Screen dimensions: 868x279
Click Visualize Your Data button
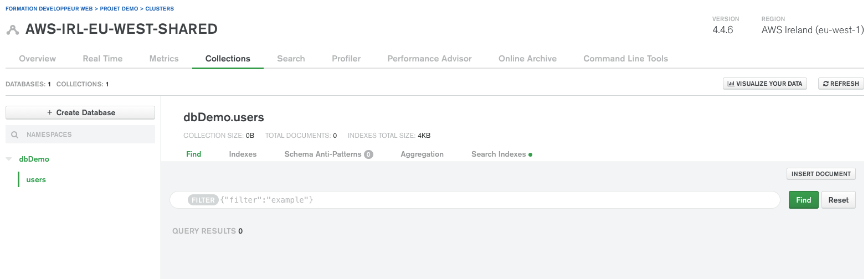tap(765, 84)
